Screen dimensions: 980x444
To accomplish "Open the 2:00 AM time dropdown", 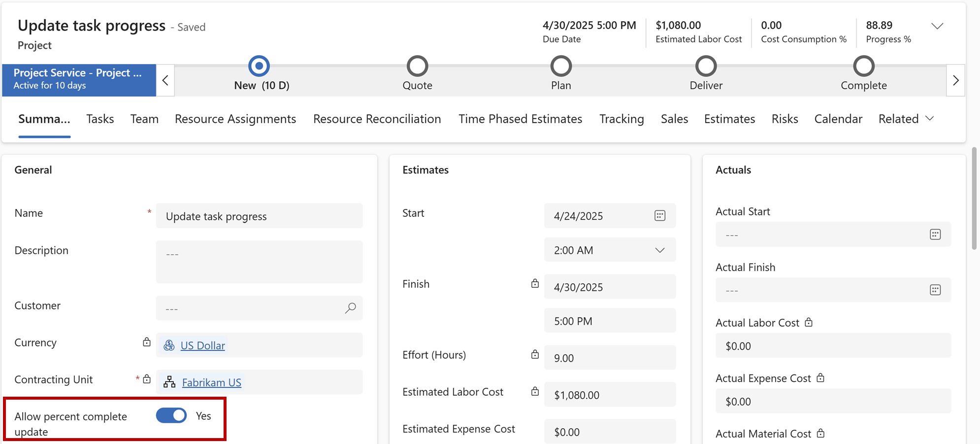I will (660, 250).
